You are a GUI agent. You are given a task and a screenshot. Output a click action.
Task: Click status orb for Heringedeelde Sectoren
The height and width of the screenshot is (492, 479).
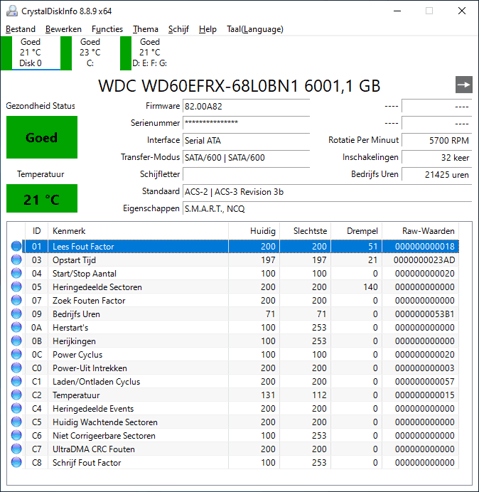click(x=16, y=287)
